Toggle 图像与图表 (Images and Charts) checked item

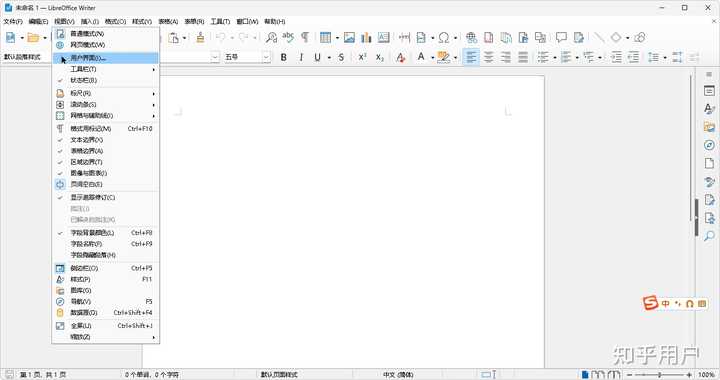tap(106, 173)
